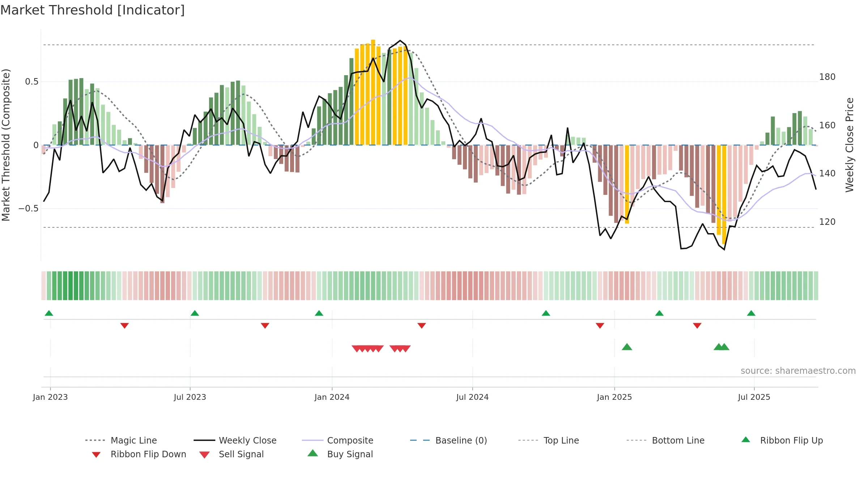This screenshot has height=488, width=868.
Task: Click the Ribbon Flip Up marker near Jul 2023
Action: pos(195,313)
